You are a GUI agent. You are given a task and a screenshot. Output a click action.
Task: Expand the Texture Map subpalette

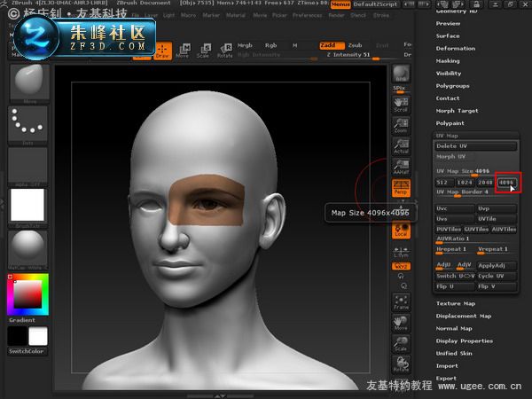[456, 303]
